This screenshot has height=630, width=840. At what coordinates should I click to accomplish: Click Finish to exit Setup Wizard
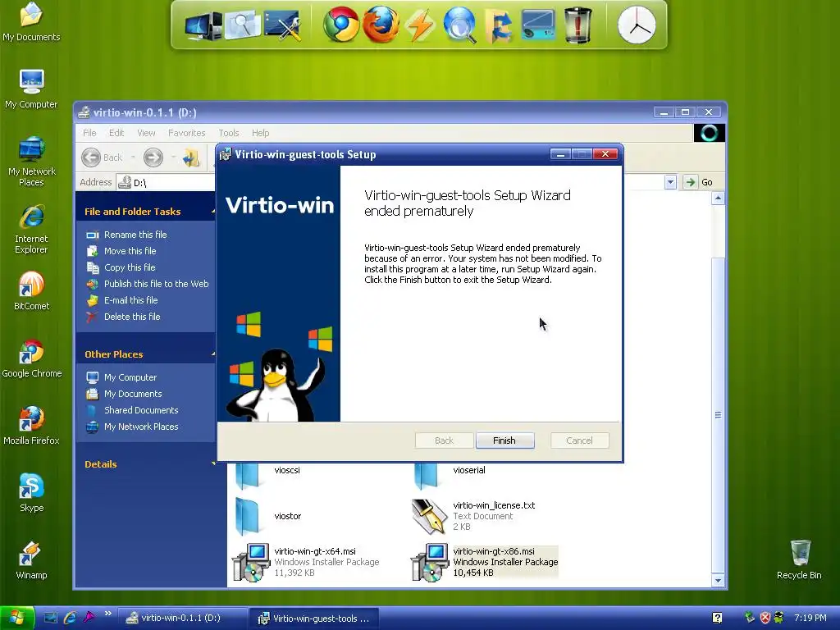coord(504,441)
